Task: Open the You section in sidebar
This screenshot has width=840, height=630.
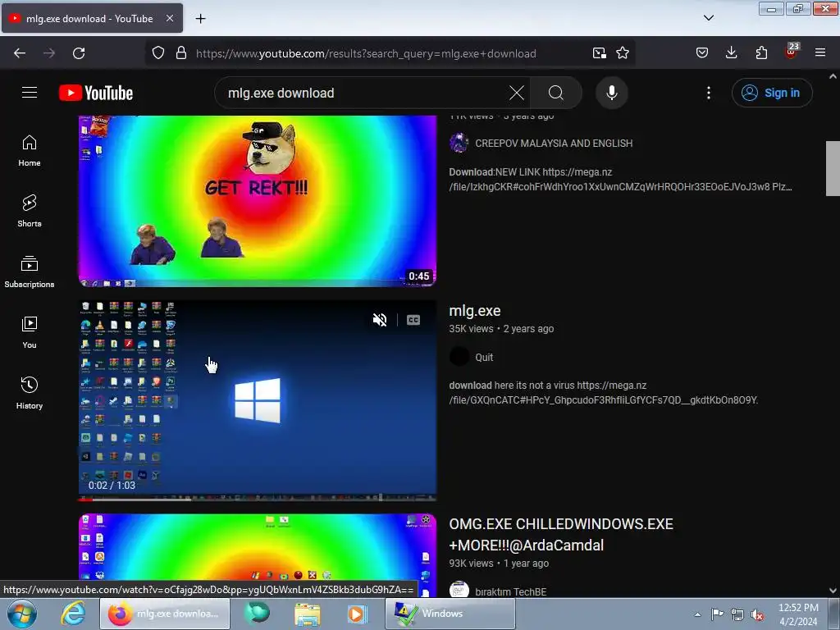Action: pyautogui.click(x=30, y=332)
